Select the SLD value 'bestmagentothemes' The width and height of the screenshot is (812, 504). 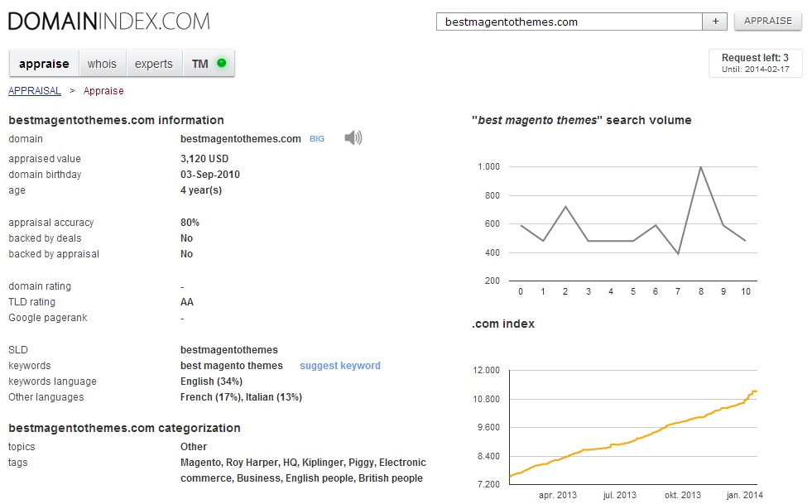pyautogui.click(x=229, y=350)
